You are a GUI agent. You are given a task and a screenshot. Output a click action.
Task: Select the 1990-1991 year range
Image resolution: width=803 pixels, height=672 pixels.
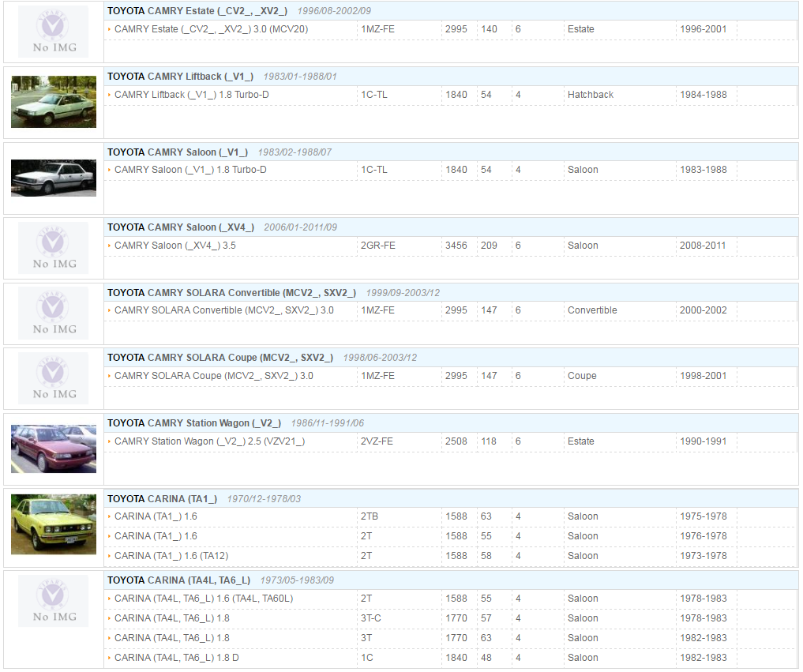point(704,441)
